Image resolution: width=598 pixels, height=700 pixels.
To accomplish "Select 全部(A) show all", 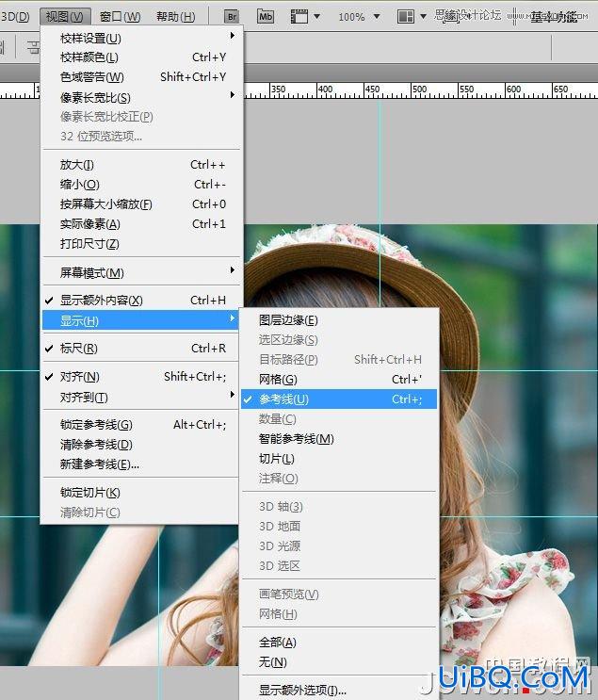I will pyautogui.click(x=339, y=642).
